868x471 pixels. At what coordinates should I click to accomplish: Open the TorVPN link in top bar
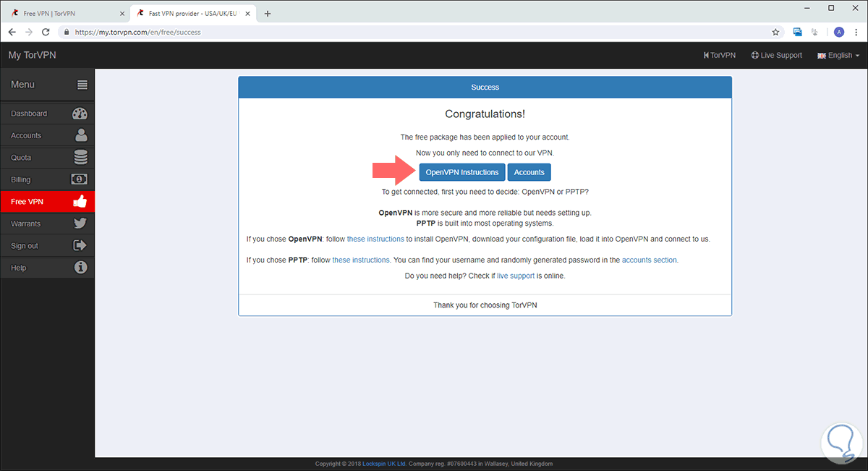coord(720,56)
